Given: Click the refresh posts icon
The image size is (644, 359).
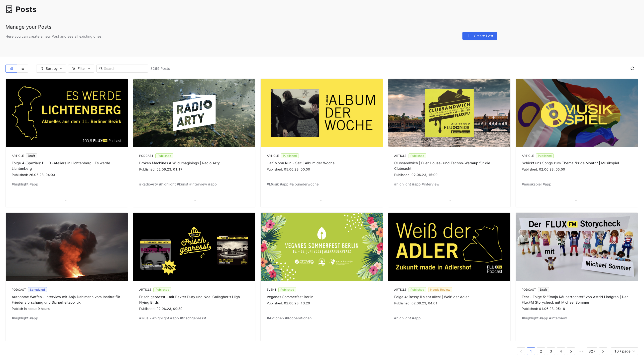Looking at the screenshot, I should coord(632,69).
